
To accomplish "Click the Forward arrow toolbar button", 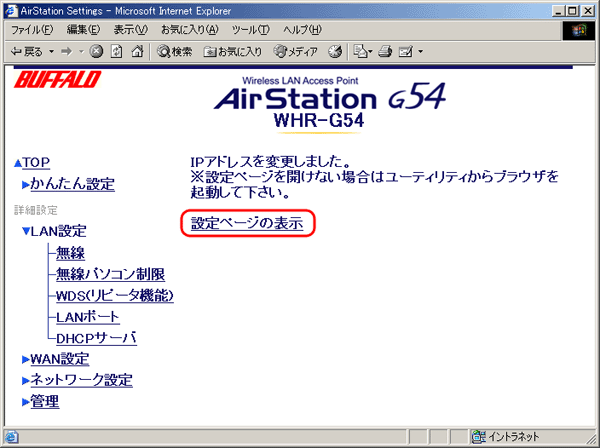I will tap(67, 52).
